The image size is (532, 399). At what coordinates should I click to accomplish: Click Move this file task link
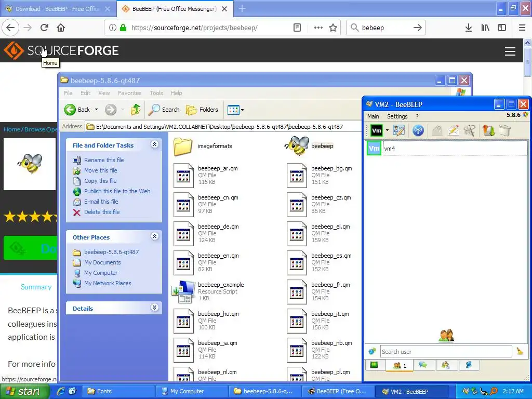tap(100, 170)
